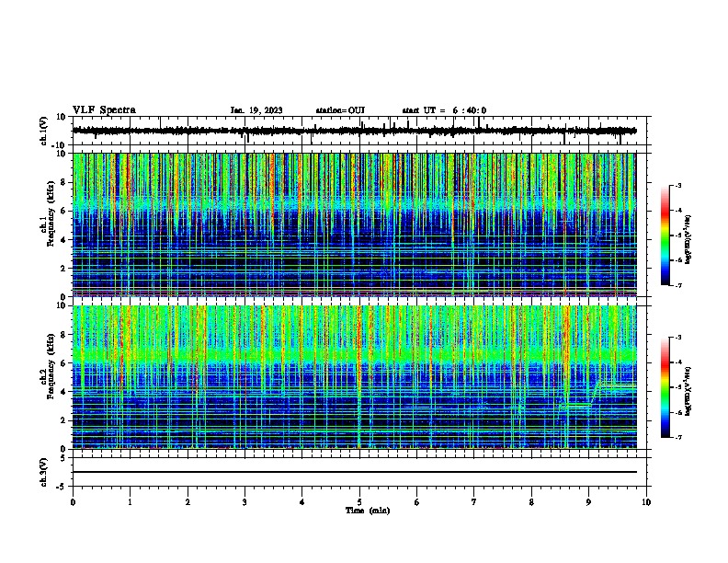Click time axis tick label "5"
The width and height of the screenshot is (728, 563).
(x=359, y=502)
